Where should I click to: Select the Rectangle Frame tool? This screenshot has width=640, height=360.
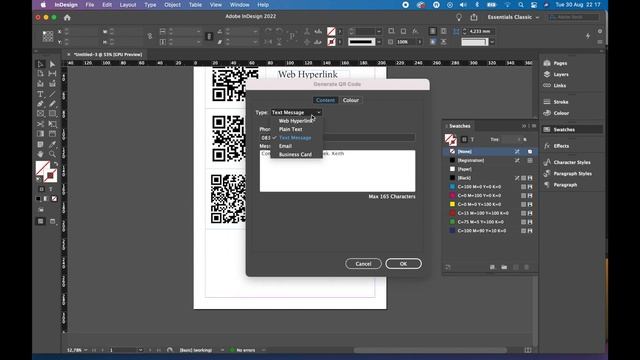pos(40,113)
